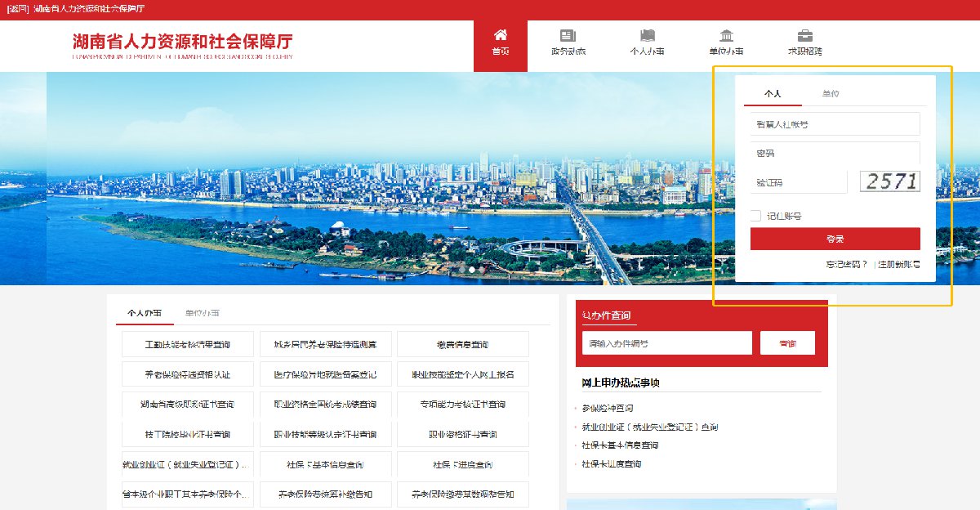Click the 验证码 input field
The width and height of the screenshot is (980, 510).
click(798, 182)
